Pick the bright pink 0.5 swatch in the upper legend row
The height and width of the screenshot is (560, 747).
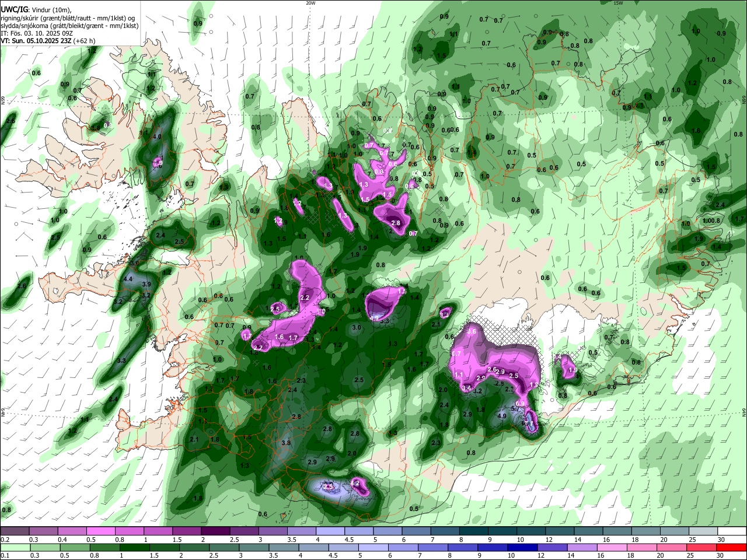[x=100, y=531]
